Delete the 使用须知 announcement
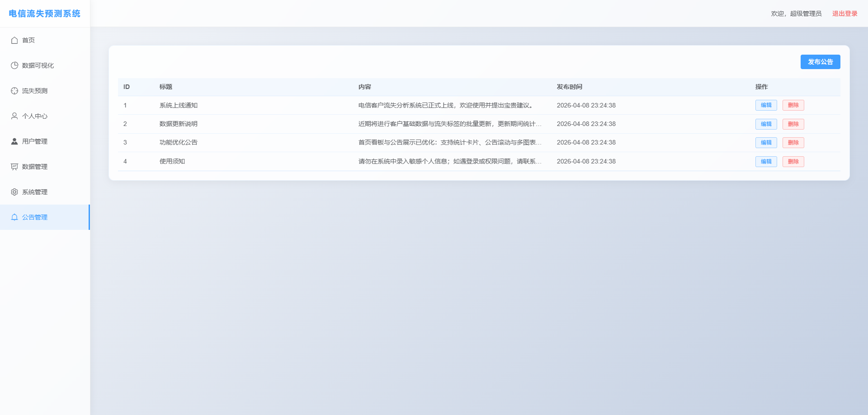 (793, 162)
